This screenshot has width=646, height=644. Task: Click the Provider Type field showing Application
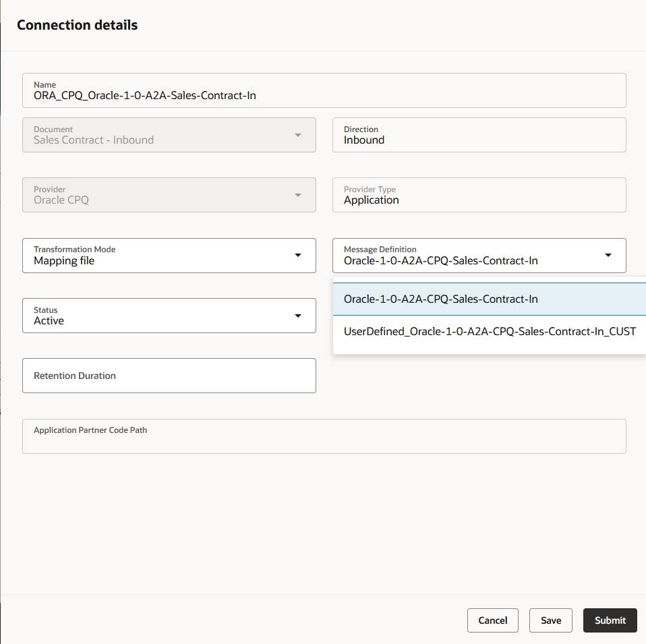pos(479,195)
